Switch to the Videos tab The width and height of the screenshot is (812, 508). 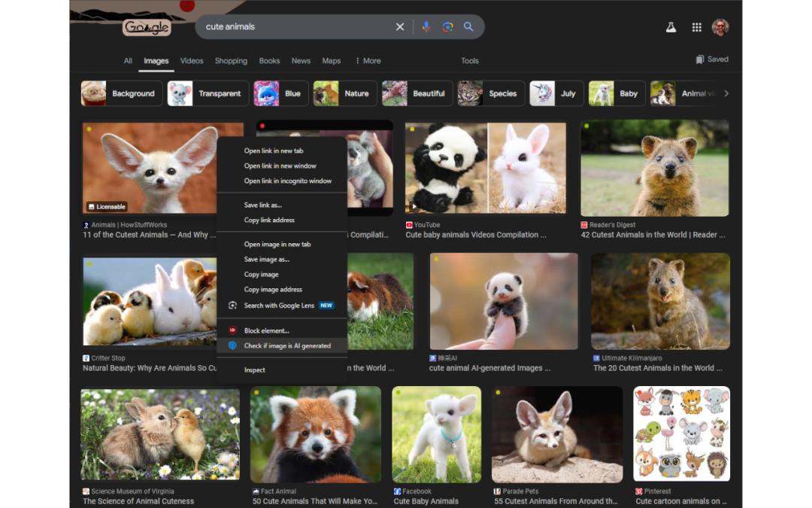point(192,61)
